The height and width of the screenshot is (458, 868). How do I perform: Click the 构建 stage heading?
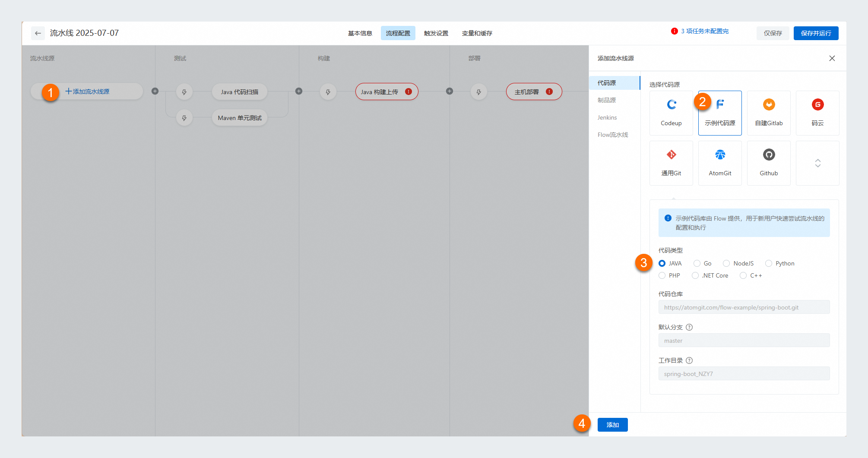(x=324, y=58)
